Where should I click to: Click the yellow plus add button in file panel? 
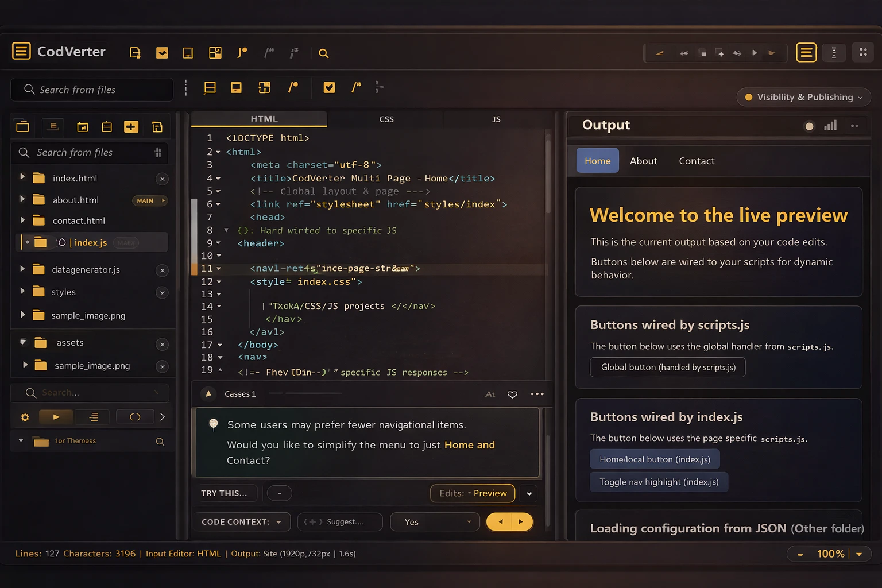131,127
